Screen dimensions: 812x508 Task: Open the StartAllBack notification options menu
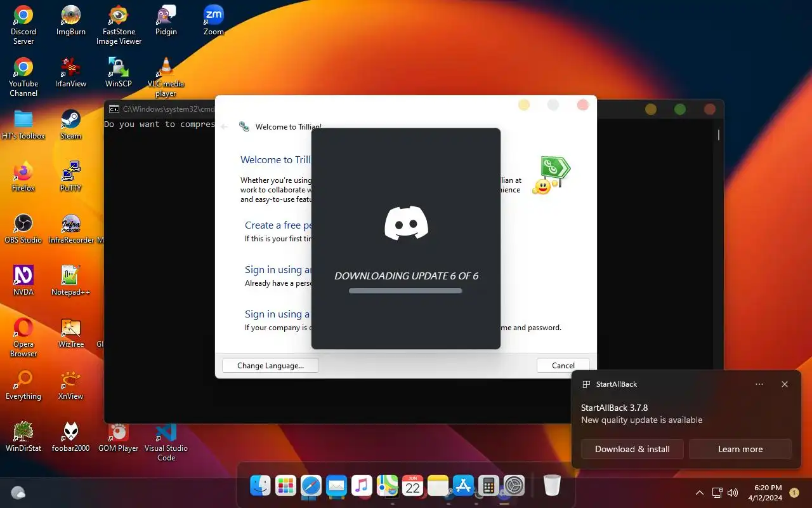pyautogui.click(x=759, y=384)
